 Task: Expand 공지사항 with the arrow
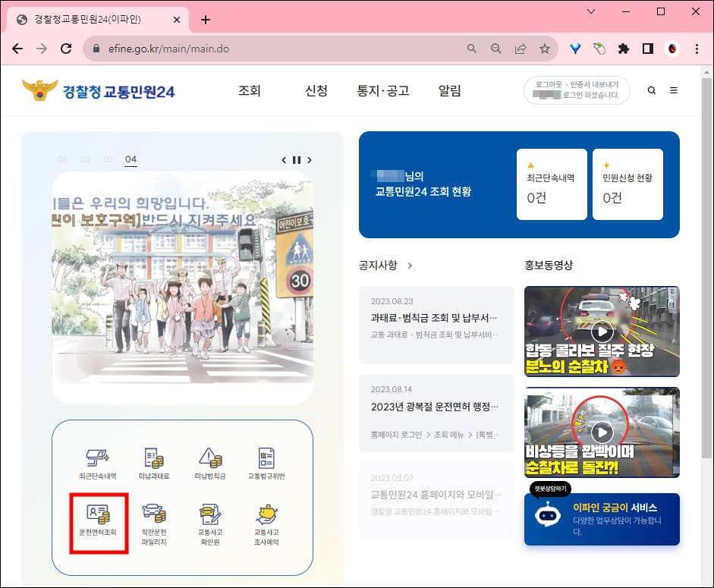[410, 265]
